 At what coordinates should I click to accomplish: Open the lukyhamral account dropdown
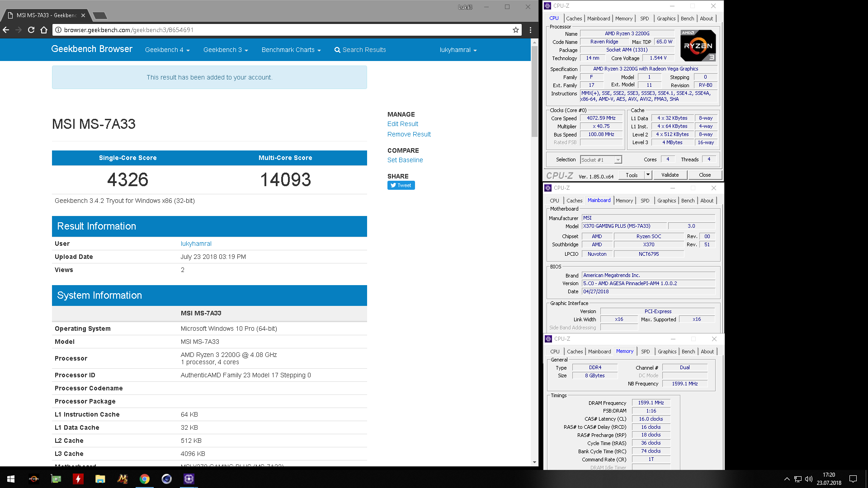[x=458, y=50]
